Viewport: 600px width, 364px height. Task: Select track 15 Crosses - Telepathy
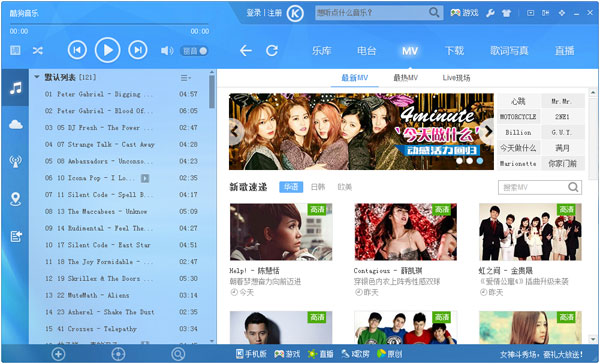121,329
